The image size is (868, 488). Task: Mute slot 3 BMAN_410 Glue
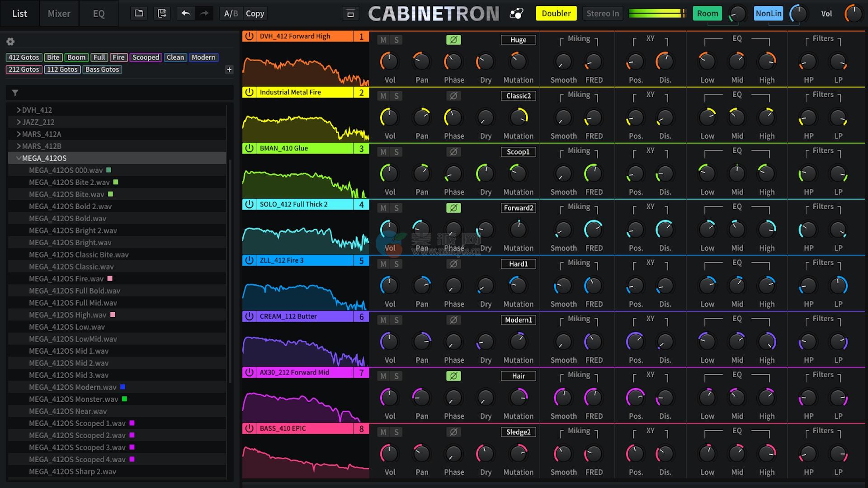pyautogui.click(x=383, y=152)
